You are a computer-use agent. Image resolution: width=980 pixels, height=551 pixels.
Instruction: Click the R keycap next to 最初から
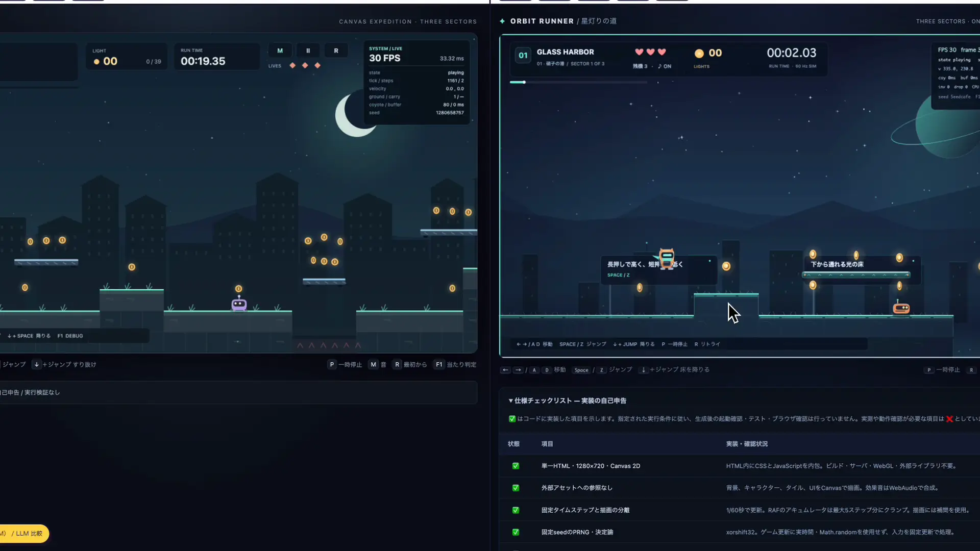coord(397,364)
